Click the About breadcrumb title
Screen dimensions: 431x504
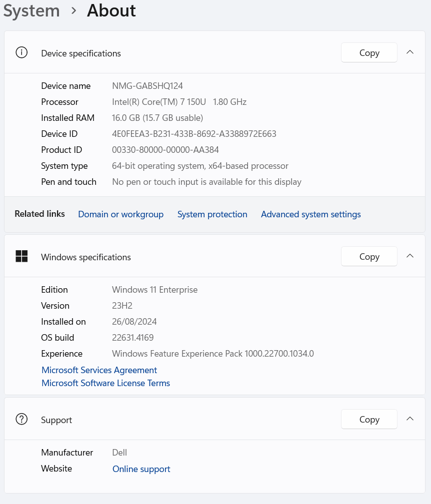(111, 10)
